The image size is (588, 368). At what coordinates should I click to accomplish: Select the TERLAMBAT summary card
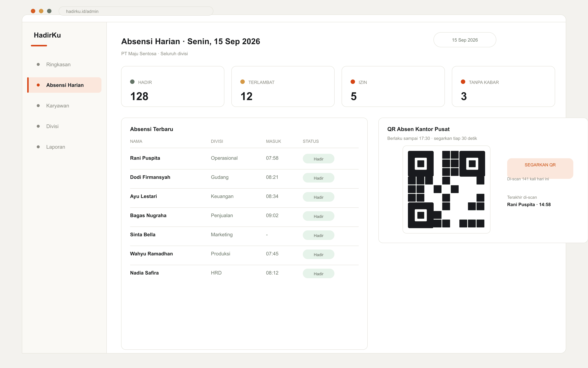(x=283, y=86)
